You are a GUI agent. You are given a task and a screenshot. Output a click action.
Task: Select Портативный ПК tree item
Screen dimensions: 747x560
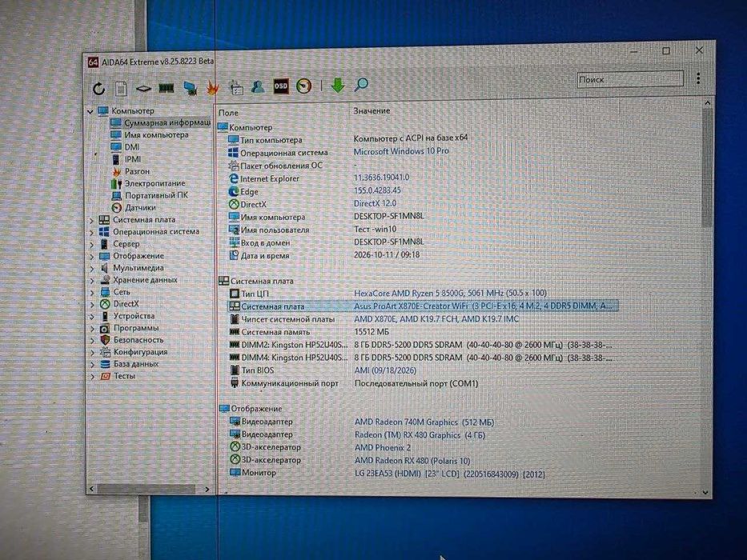[x=150, y=195]
